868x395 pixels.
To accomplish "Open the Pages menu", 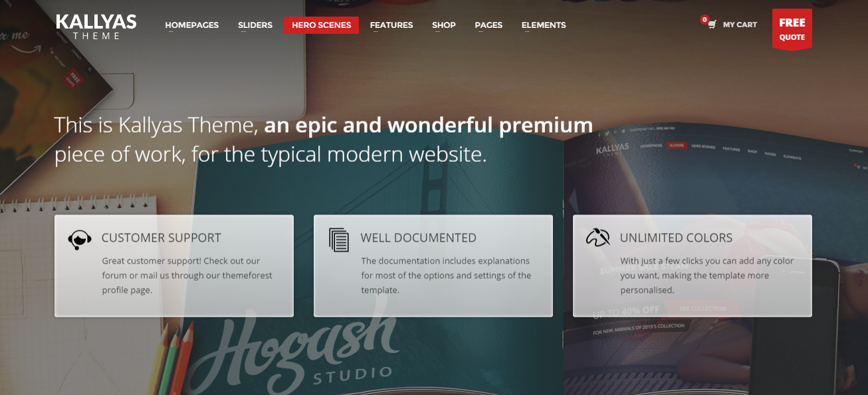I will 488,25.
